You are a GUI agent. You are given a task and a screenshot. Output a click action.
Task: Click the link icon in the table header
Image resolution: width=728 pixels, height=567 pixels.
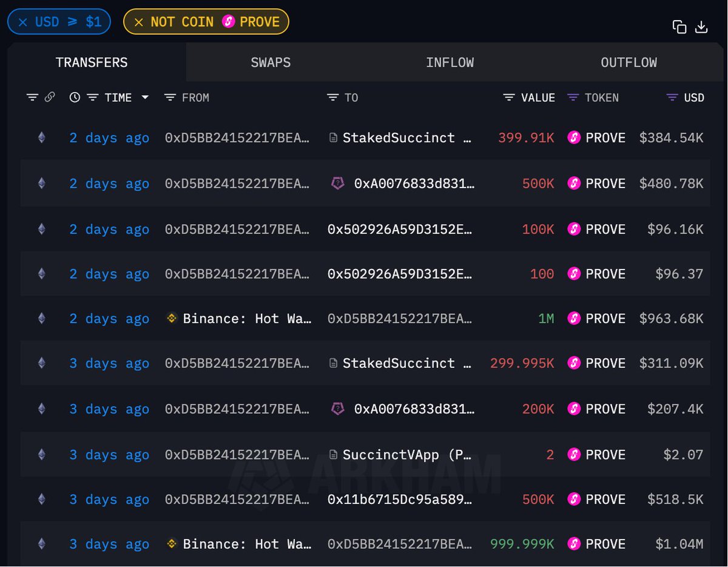click(50, 97)
